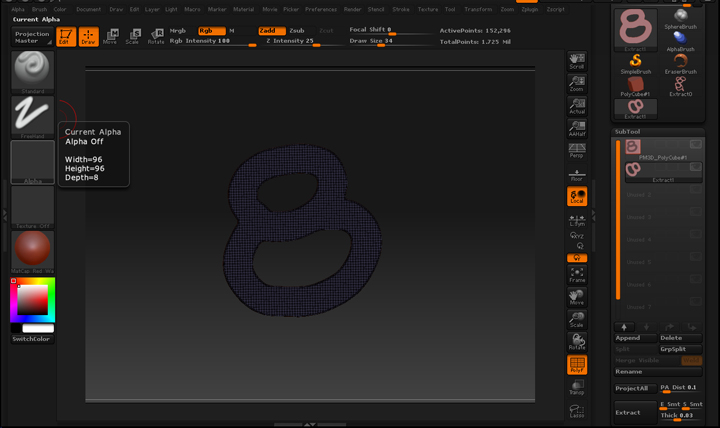The width and height of the screenshot is (720, 428).
Task: Toggle the Floor grid
Action: (x=577, y=175)
